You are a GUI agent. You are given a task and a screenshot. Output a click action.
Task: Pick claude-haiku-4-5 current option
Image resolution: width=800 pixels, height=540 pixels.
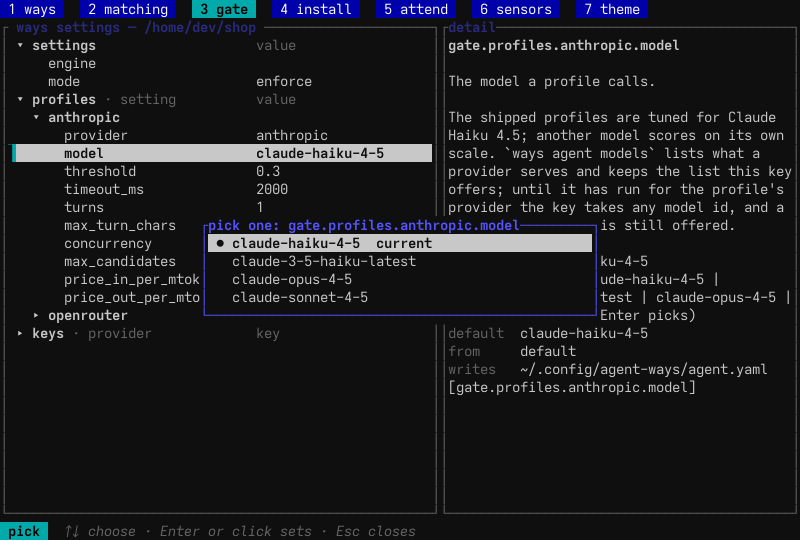[400, 243]
